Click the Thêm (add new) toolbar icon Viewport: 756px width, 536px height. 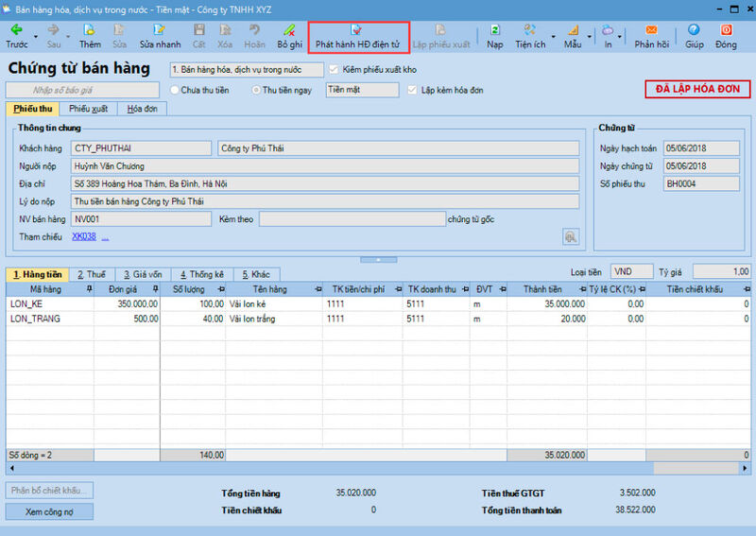[90, 31]
